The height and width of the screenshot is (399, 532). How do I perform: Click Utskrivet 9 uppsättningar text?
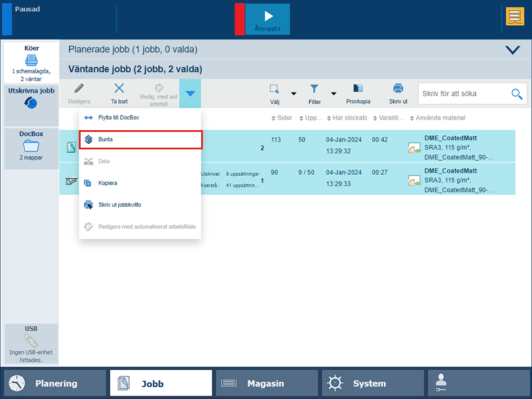click(x=230, y=174)
